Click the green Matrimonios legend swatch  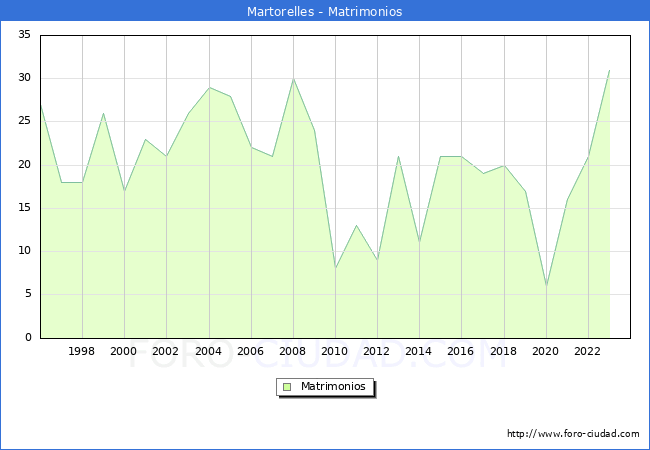[286, 387]
